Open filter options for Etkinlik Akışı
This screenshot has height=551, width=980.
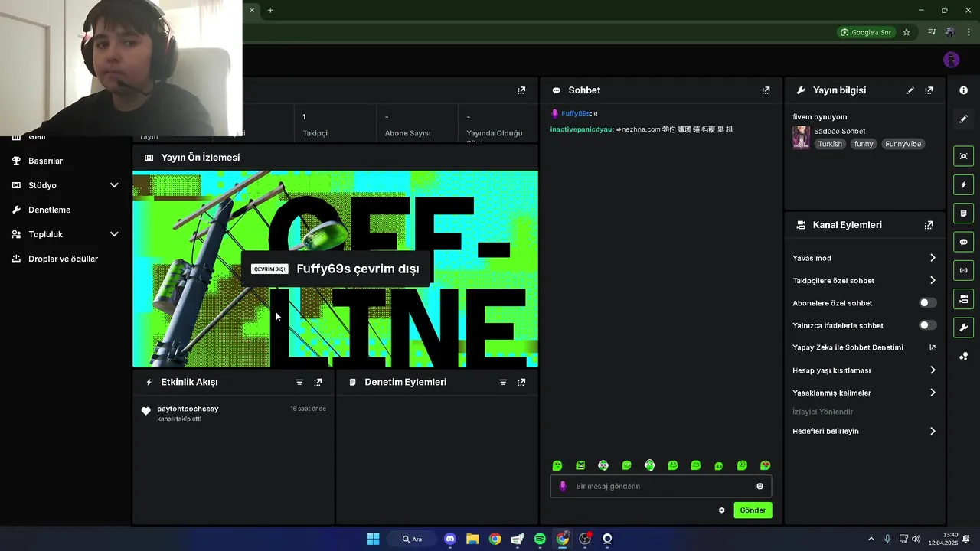299,382
